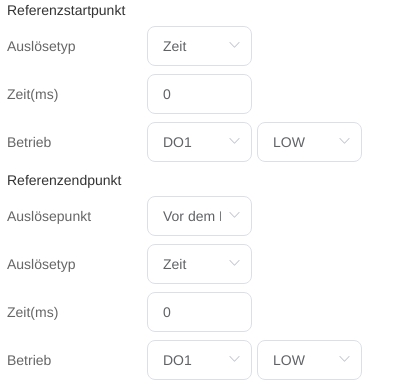Click the chevron of Referenzstartpunkt Auslösetyp field
This screenshot has width=395, height=387.
pyautogui.click(x=234, y=45)
